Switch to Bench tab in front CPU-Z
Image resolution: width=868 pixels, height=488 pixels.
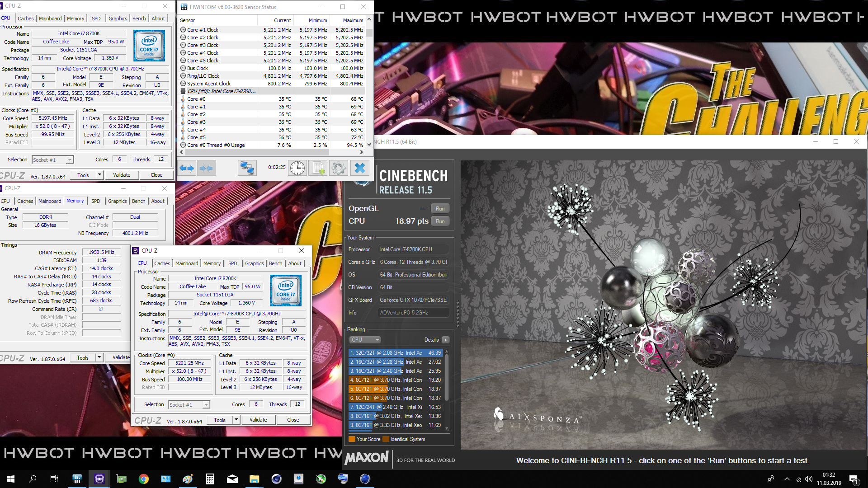pos(275,263)
